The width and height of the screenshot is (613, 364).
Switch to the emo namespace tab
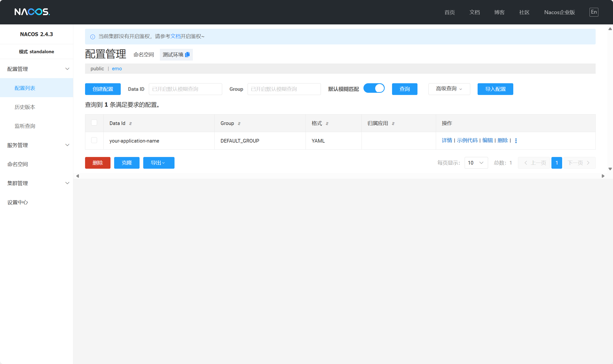pyautogui.click(x=117, y=69)
